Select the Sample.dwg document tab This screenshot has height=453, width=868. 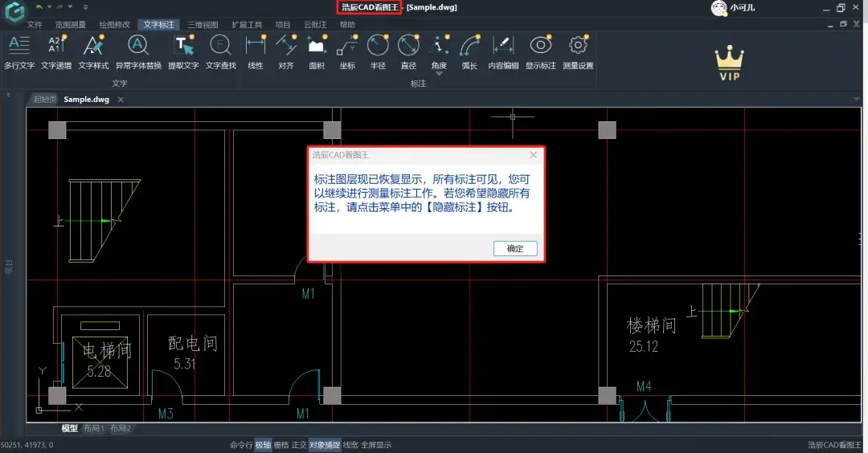point(86,99)
